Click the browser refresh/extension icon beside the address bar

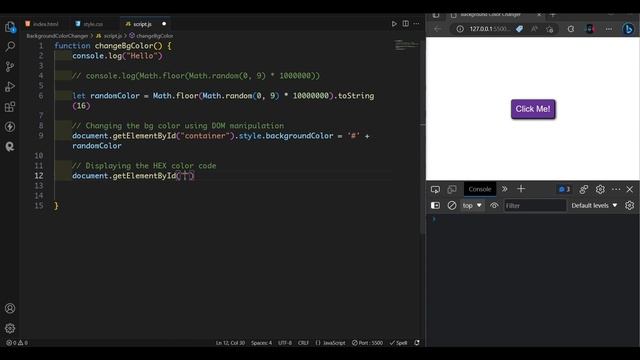(x=571, y=29)
